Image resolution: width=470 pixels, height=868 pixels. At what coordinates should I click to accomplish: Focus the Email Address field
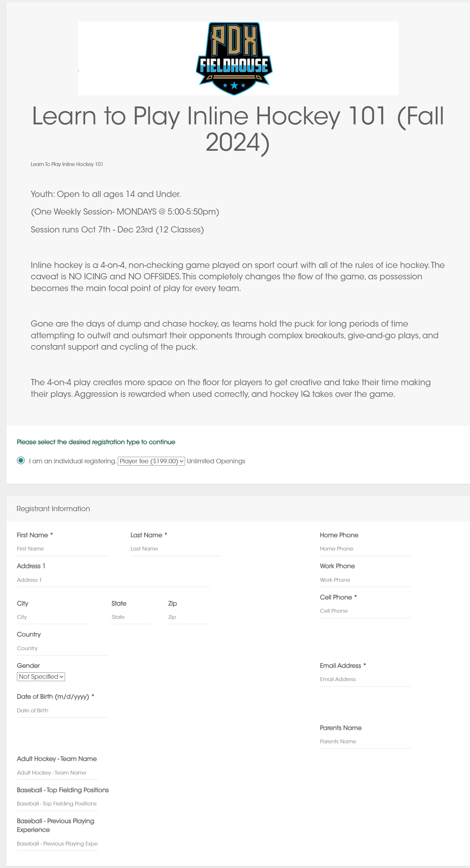pos(365,679)
